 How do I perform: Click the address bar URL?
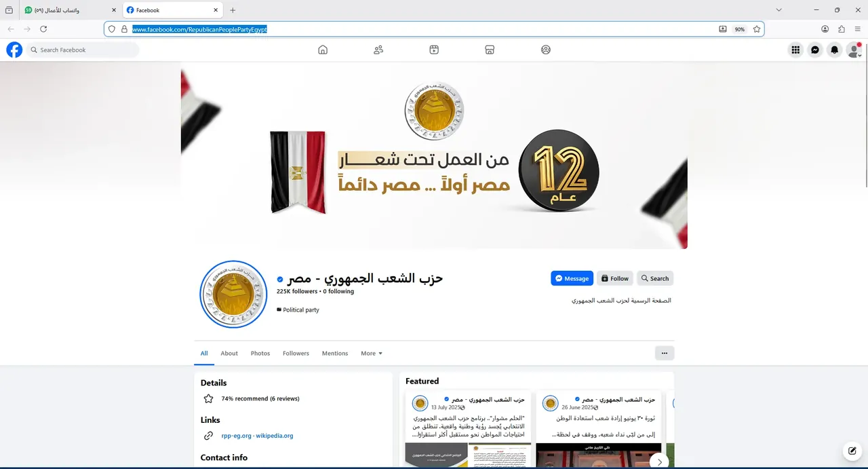(x=199, y=29)
